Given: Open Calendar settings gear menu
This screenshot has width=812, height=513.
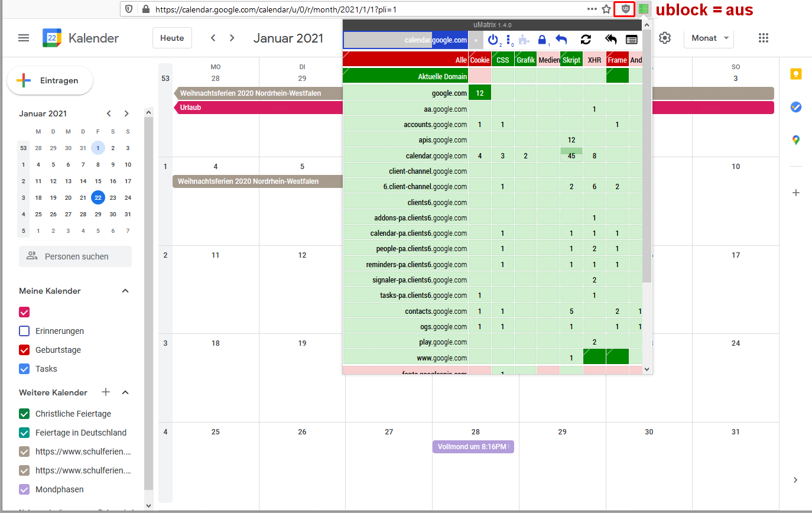Looking at the screenshot, I should point(665,38).
